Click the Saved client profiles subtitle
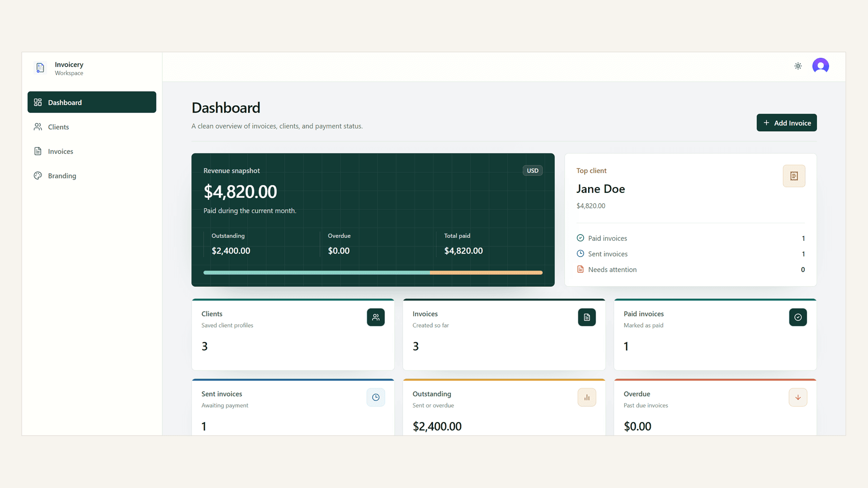Screen dimensions: 868x488 [227, 325]
